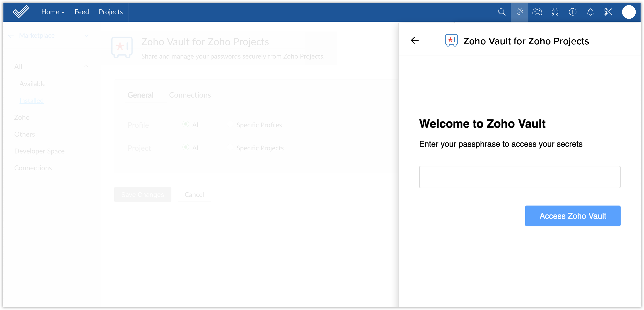Image resolution: width=644 pixels, height=310 pixels.
Task: Select Available in the sidebar
Action: 33,84
